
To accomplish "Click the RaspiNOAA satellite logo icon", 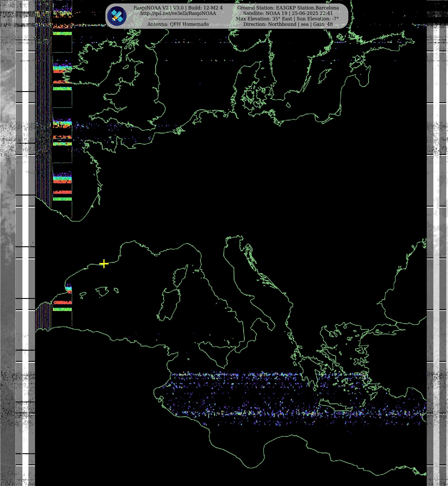I will (x=117, y=16).
